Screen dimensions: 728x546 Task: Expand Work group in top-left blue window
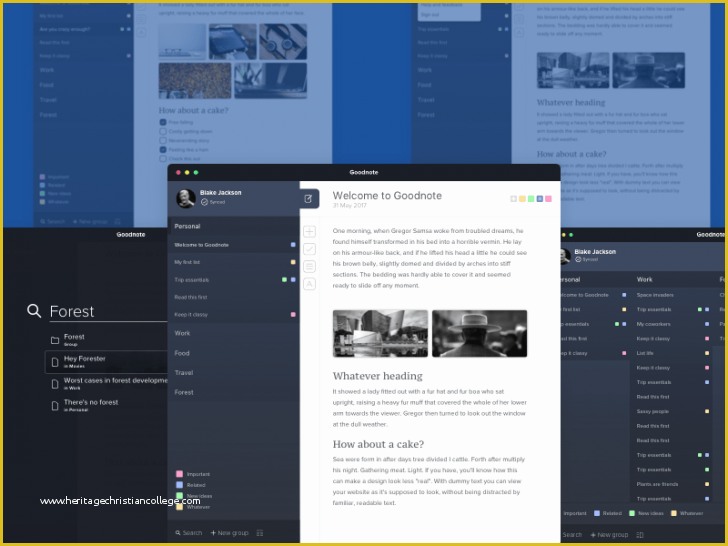click(84, 70)
